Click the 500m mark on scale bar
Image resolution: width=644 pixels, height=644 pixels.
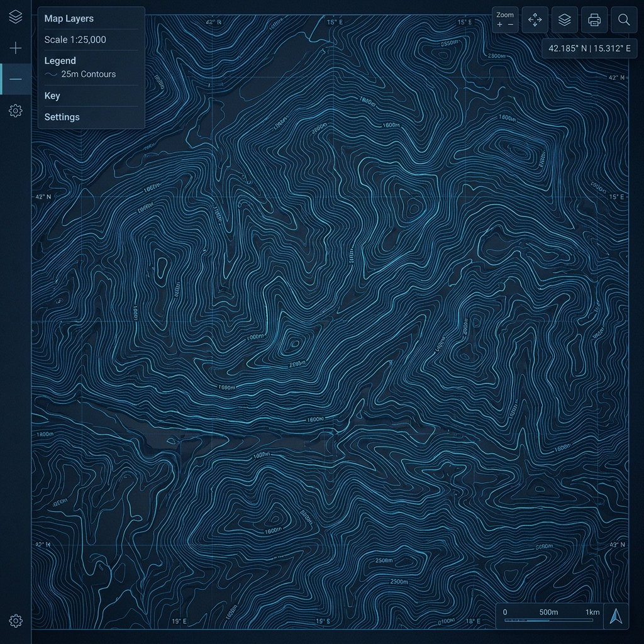pyautogui.click(x=548, y=612)
